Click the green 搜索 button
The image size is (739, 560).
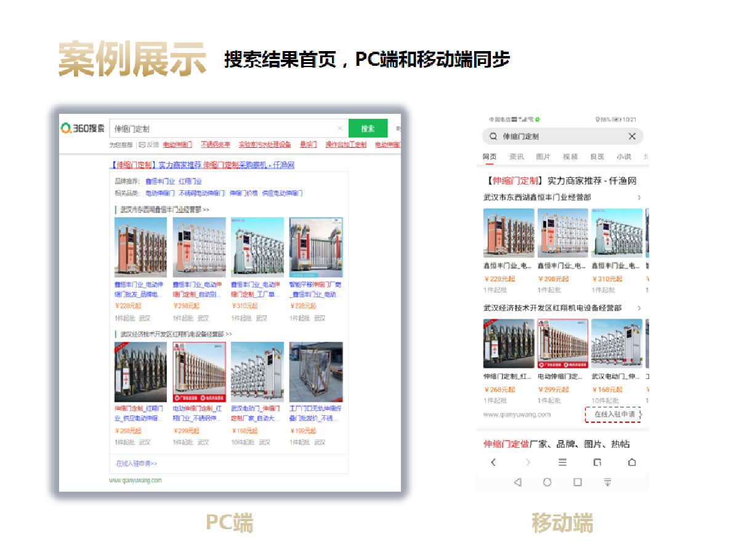[368, 129]
